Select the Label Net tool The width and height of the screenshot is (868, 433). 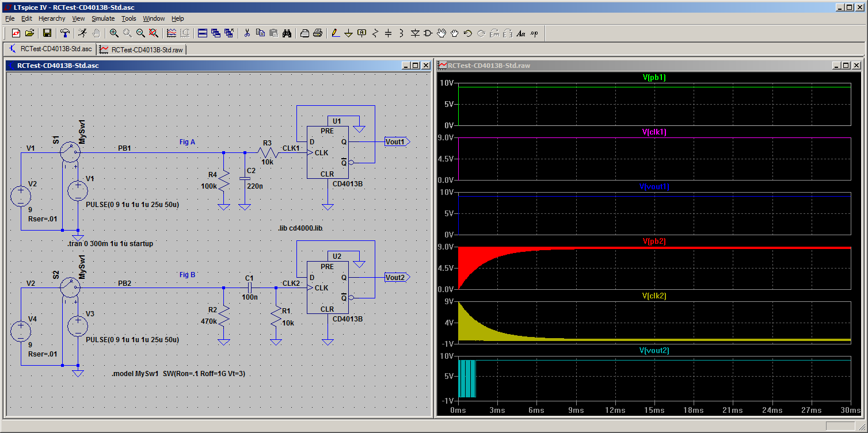coord(362,33)
